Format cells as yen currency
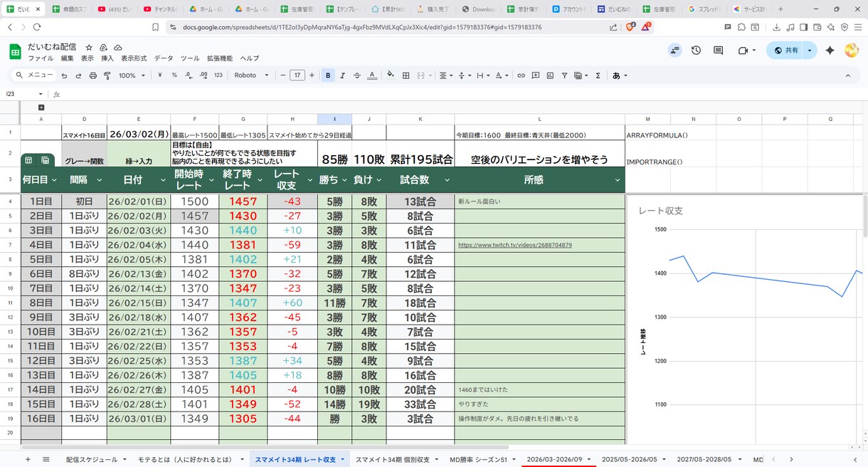868x467 pixels. (x=160, y=75)
